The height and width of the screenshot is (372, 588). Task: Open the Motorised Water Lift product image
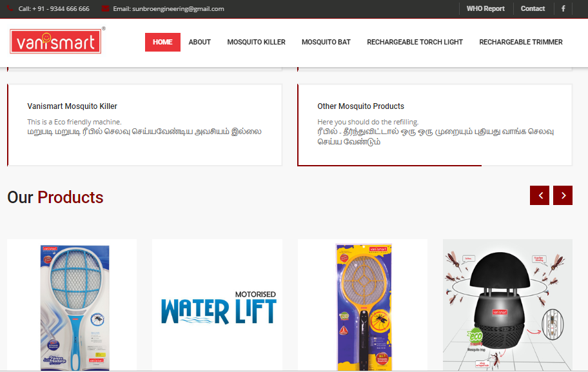[217, 305]
